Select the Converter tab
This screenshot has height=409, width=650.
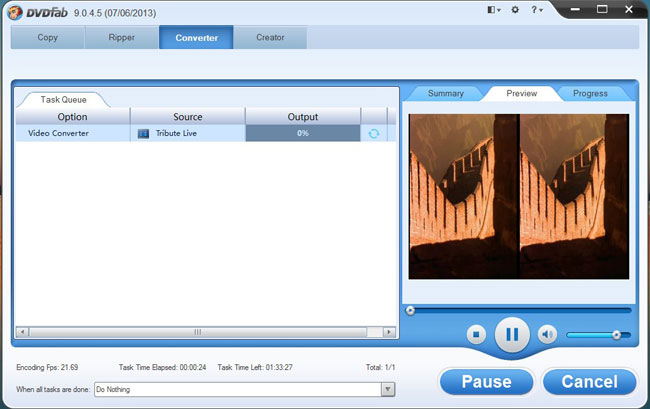[196, 37]
